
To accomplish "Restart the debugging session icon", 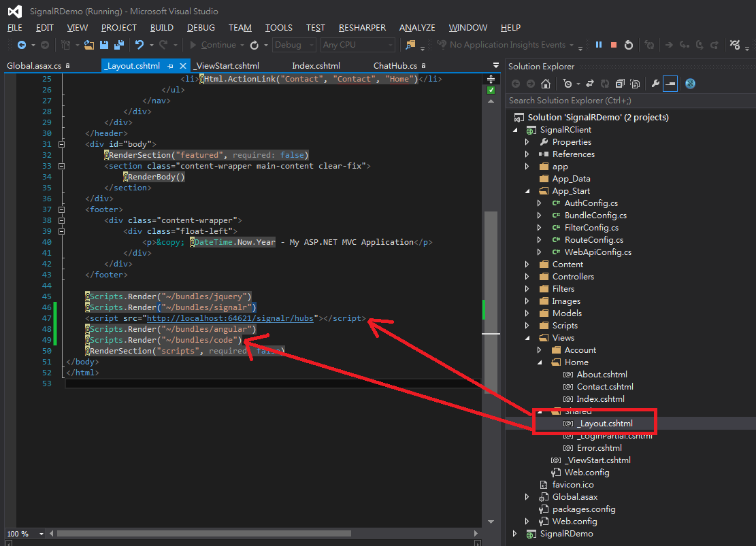I will tap(629, 45).
